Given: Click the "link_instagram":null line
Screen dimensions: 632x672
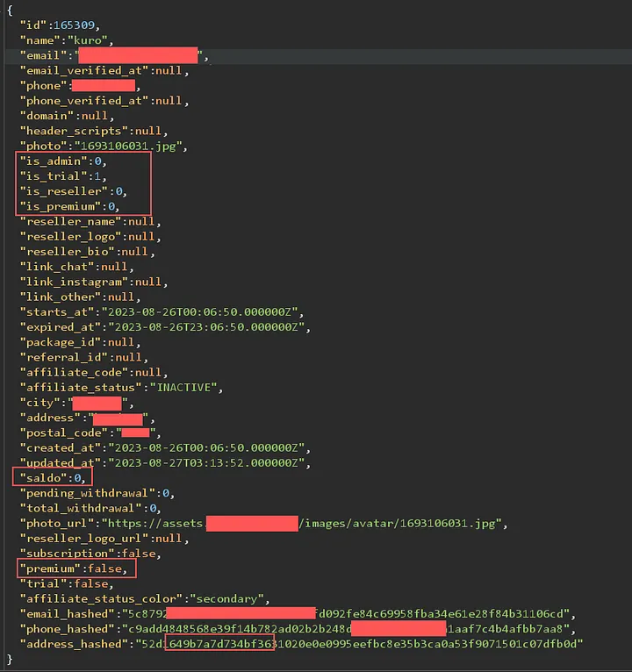Looking at the screenshot, I should click(94, 282).
